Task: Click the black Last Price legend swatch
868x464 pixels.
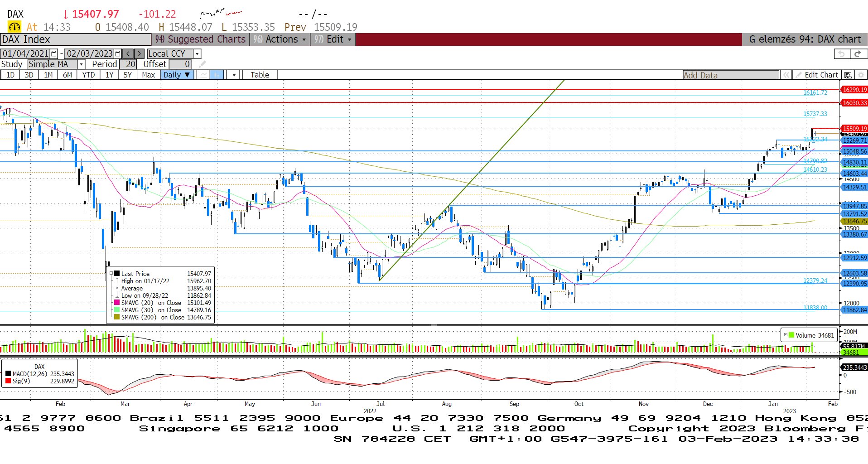Action: [x=117, y=274]
